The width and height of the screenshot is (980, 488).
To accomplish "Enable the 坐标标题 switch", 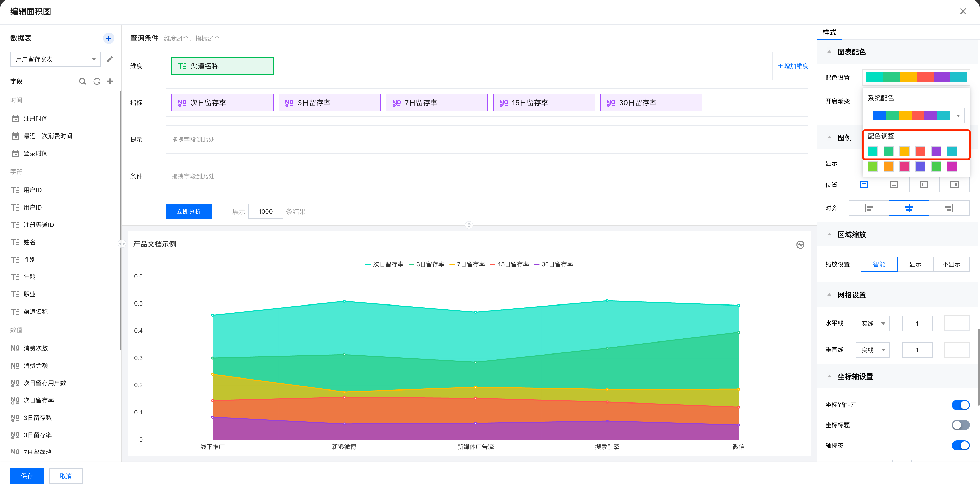I will click(960, 425).
